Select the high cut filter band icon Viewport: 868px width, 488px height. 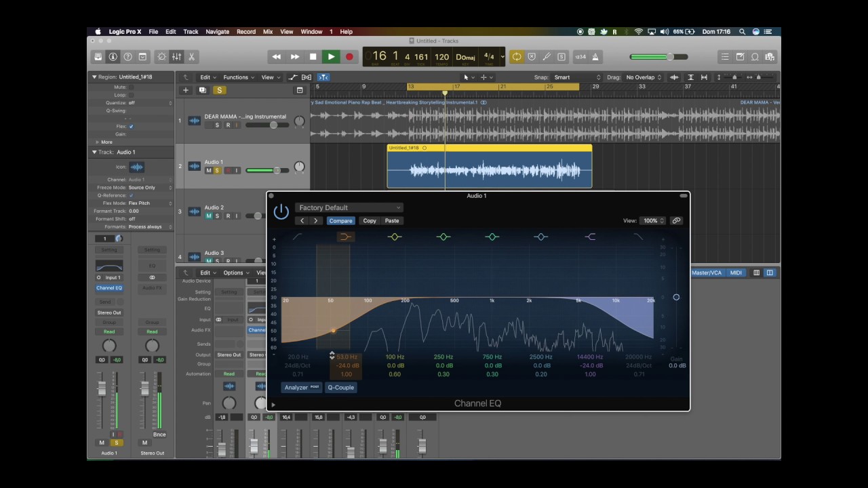(638, 237)
